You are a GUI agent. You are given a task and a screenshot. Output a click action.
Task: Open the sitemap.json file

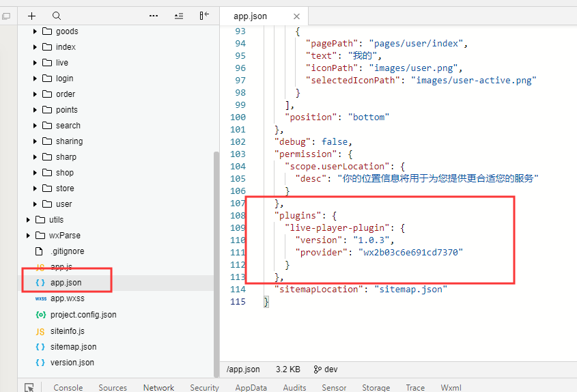click(73, 347)
